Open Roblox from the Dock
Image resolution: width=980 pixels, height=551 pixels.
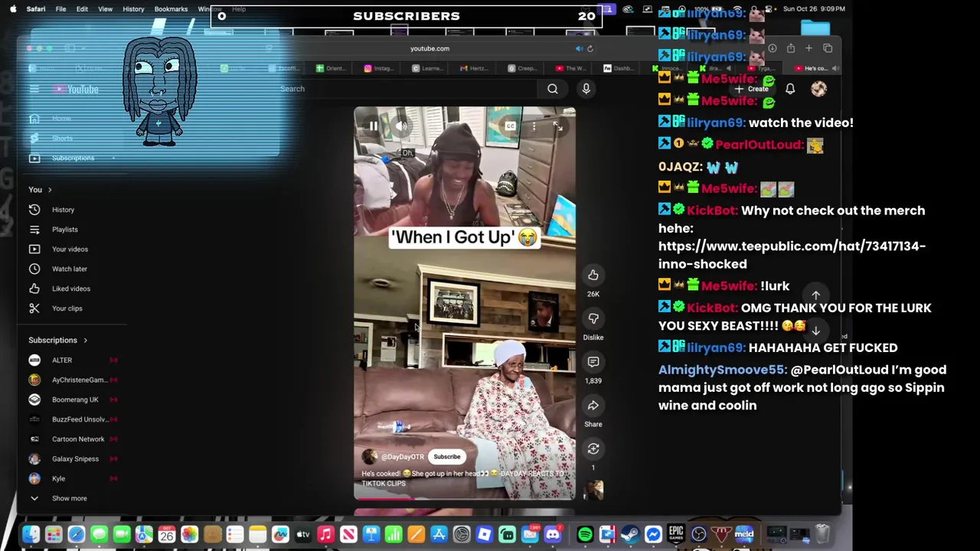click(484, 534)
